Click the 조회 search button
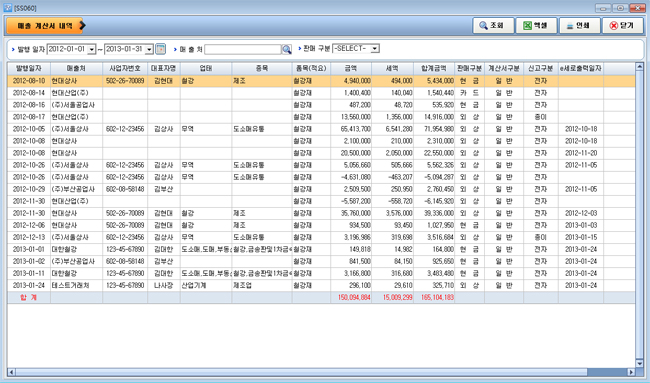 click(x=493, y=26)
